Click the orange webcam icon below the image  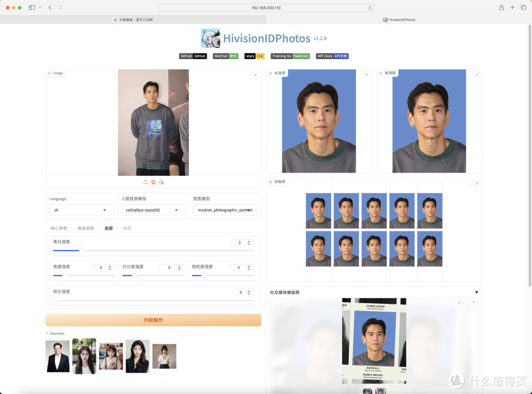coord(153,182)
